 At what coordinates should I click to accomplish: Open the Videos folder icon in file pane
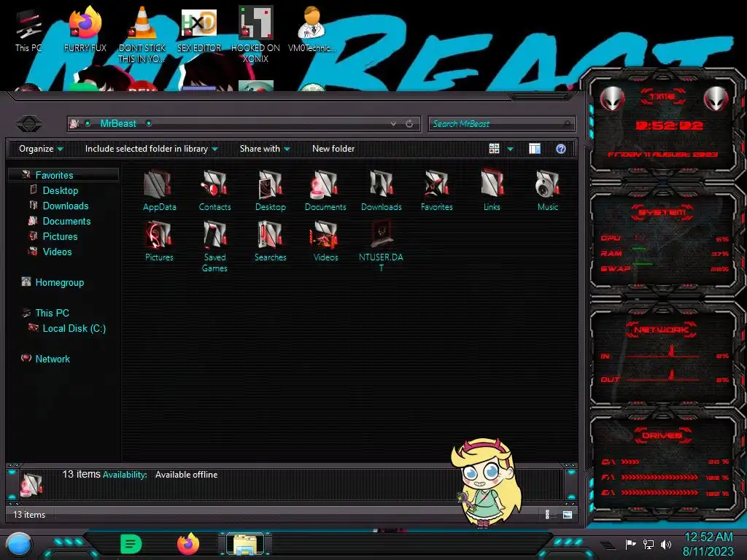(x=325, y=241)
